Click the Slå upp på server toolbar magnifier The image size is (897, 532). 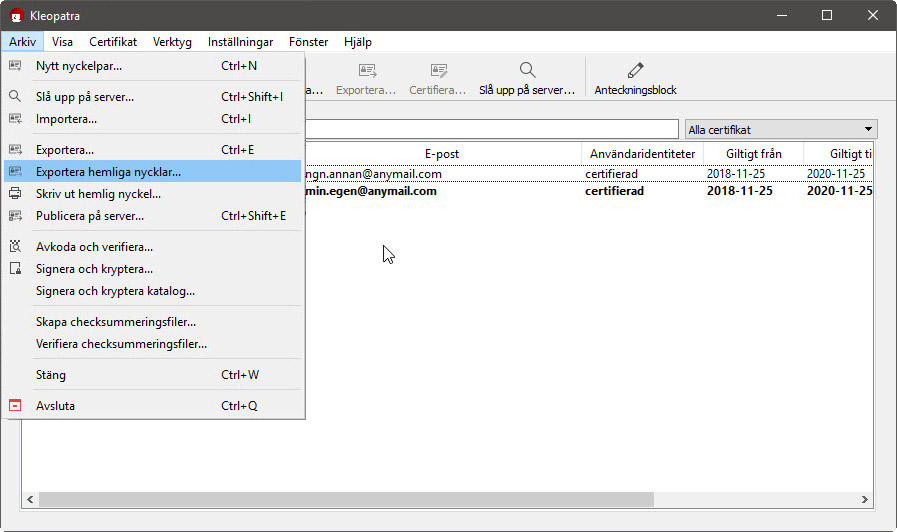coord(527,71)
